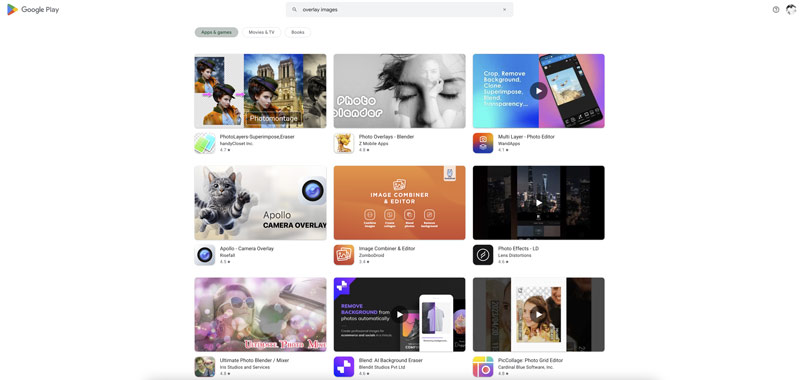Select the Apps & games filter
The image size is (800, 380).
click(x=216, y=32)
